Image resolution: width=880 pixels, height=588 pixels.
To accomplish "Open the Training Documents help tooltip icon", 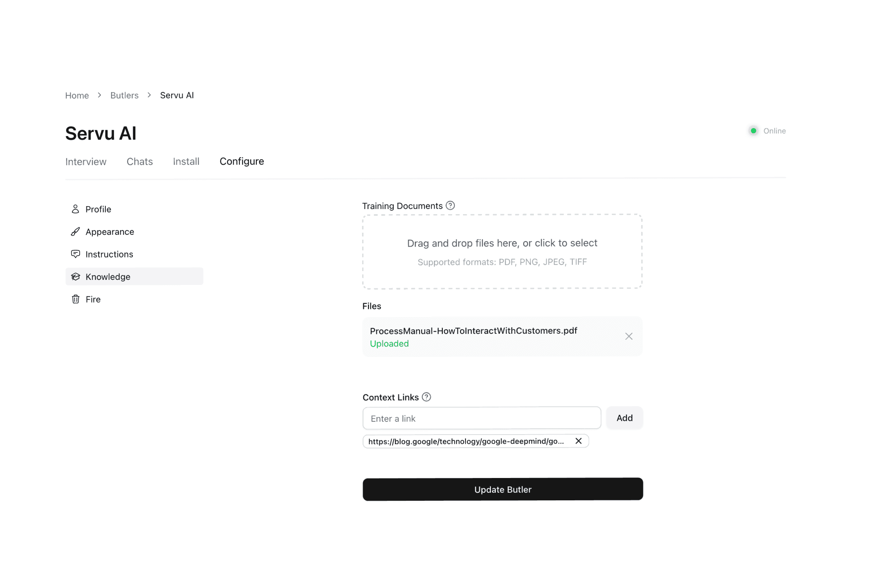I will point(450,205).
